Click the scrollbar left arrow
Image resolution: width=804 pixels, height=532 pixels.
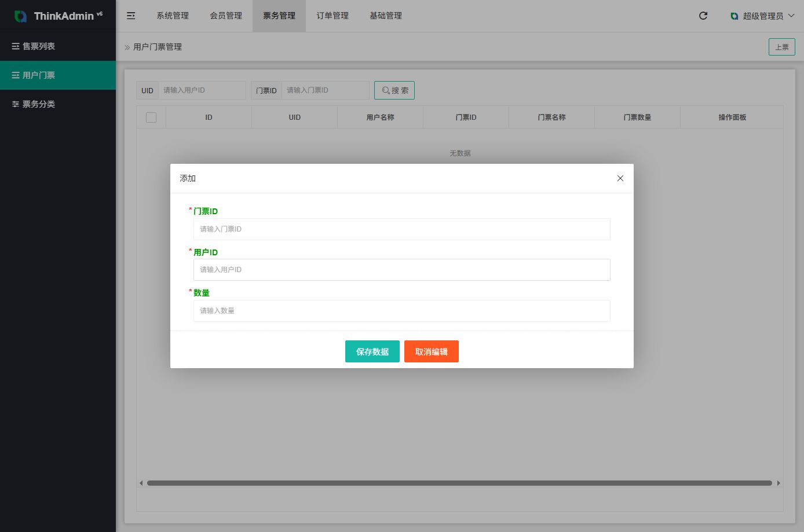tap(141, 483)
